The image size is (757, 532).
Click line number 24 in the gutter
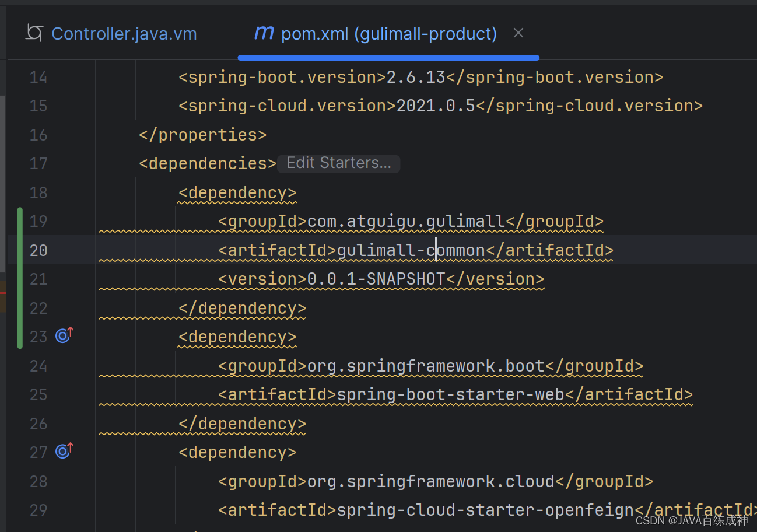click(x=38, y=366)
